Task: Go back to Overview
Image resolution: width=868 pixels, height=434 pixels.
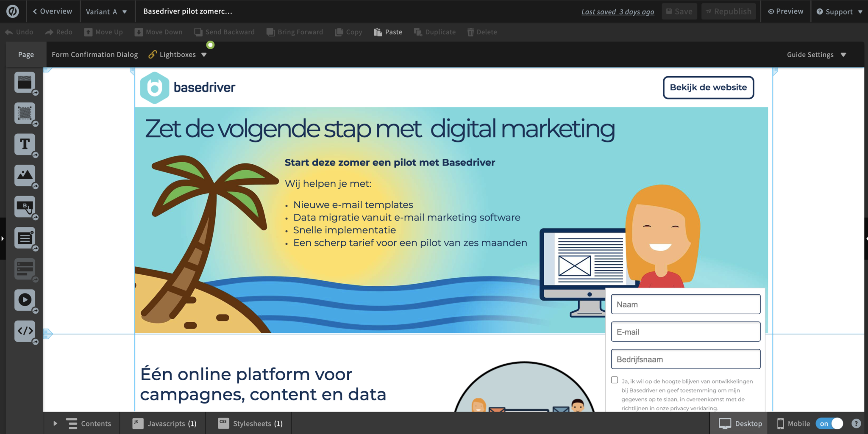Action: point(53,11)
